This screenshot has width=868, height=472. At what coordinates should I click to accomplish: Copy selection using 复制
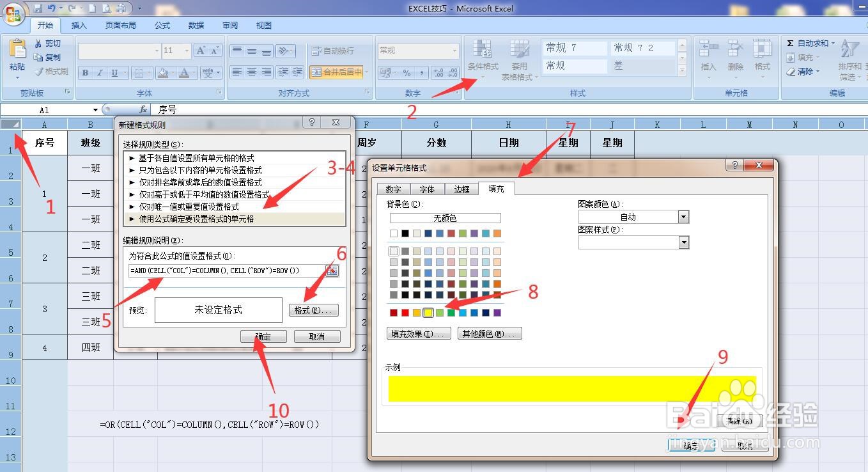pyautogui.click(x=48, y=58)
